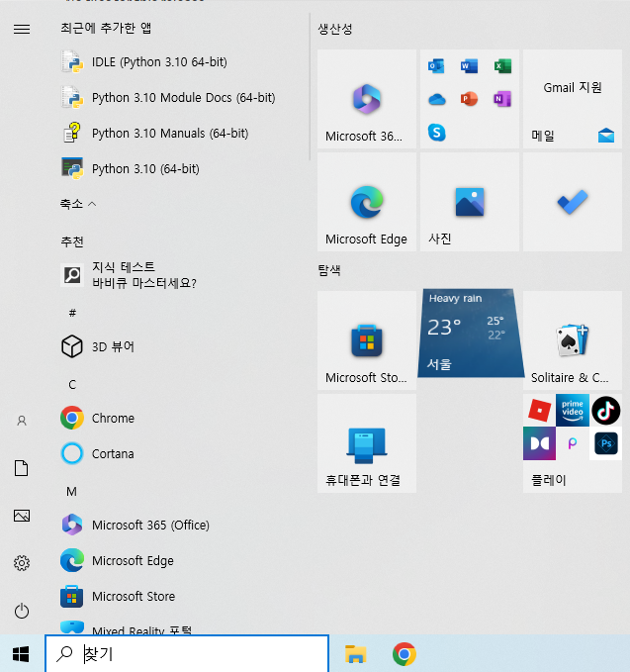The image size is (630, 672).
Task: Expand the Start menu hamburger navigation
Action: pyautogui.click(x=22, y=29)
